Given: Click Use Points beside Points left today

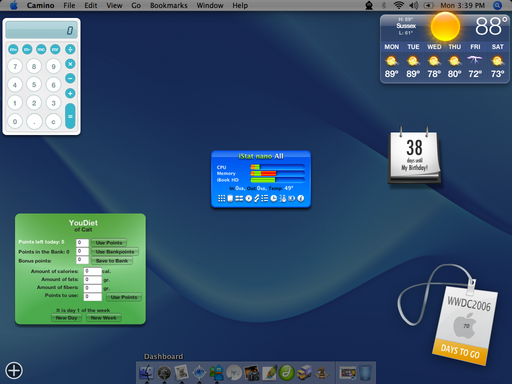Looking at the screenshot, I should pos(109,243).
